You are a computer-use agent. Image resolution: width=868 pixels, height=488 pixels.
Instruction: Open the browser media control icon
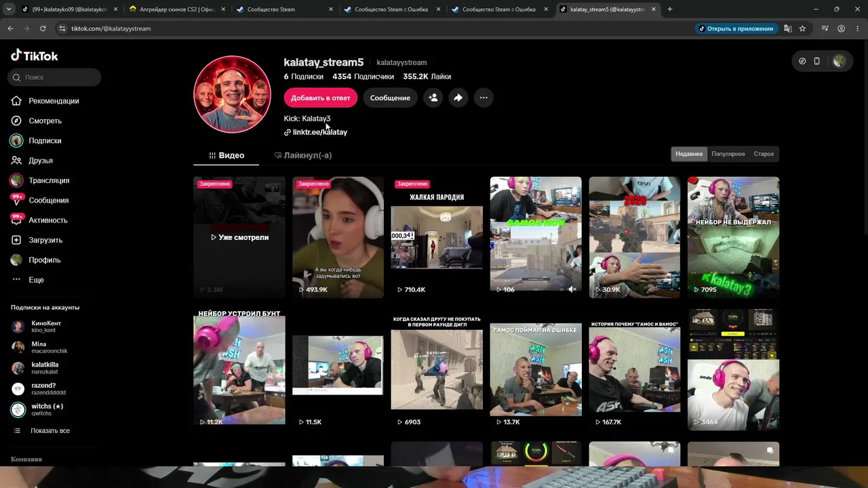pos(825,28)
